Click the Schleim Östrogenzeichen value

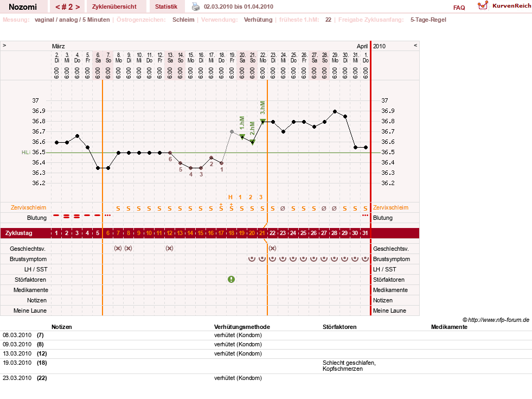tap(183, 20)
